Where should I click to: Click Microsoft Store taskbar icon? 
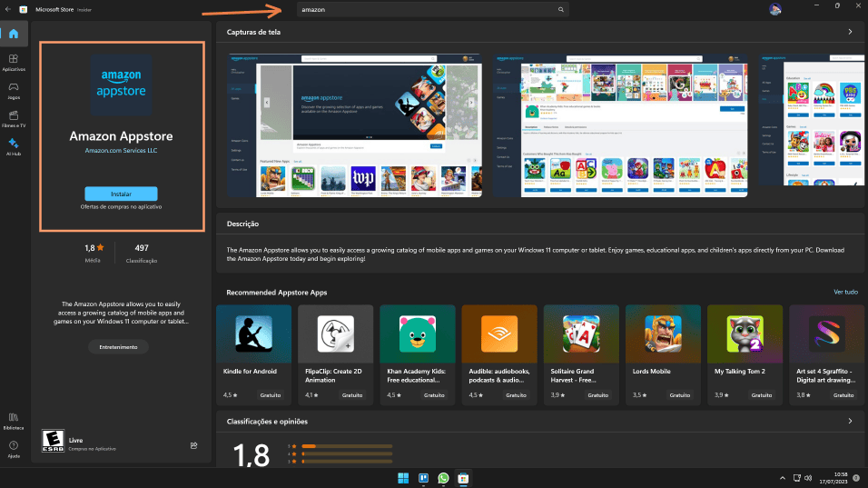click(463, 478)
